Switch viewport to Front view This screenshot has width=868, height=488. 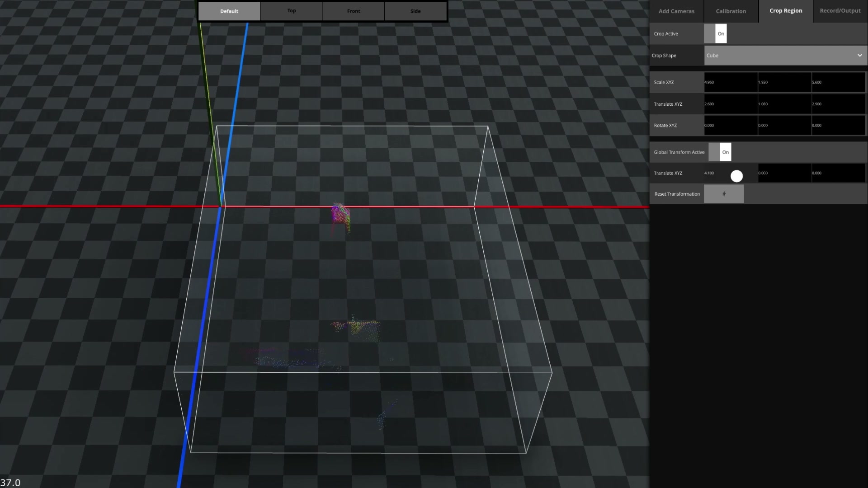[354, 11]
